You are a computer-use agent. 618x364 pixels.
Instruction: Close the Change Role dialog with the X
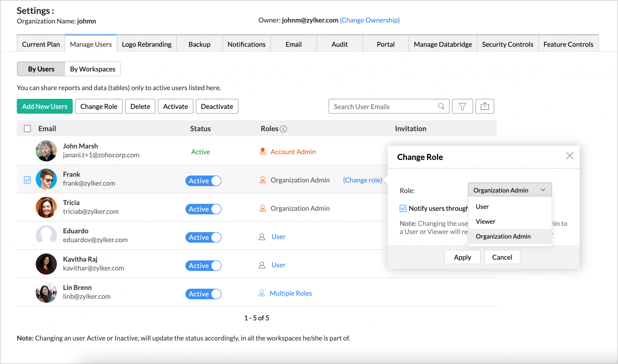coord(569,156)
